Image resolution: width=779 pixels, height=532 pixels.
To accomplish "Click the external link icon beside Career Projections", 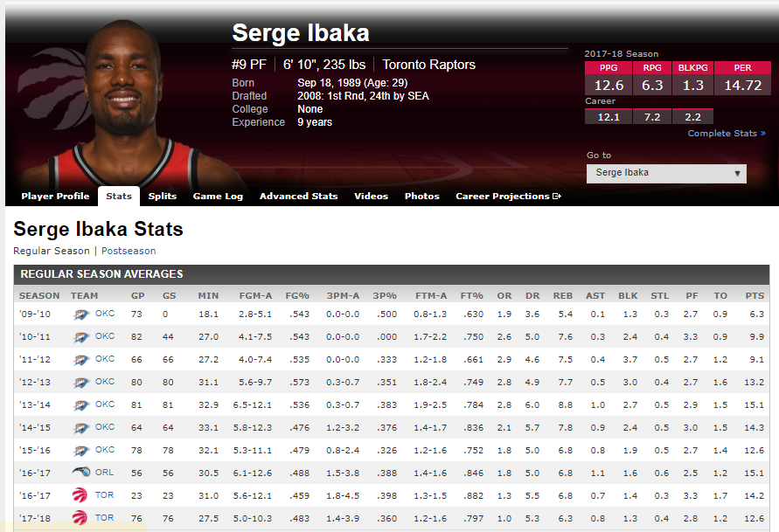I will 557,197.
